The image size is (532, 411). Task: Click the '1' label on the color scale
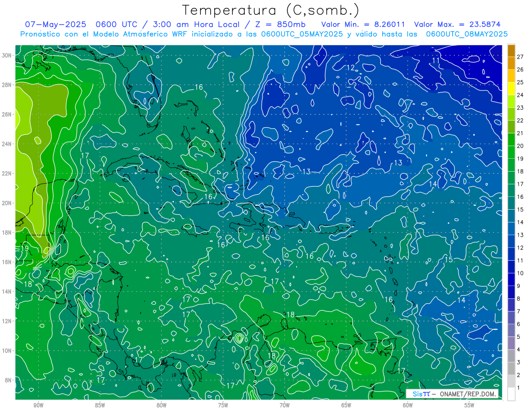519,388
